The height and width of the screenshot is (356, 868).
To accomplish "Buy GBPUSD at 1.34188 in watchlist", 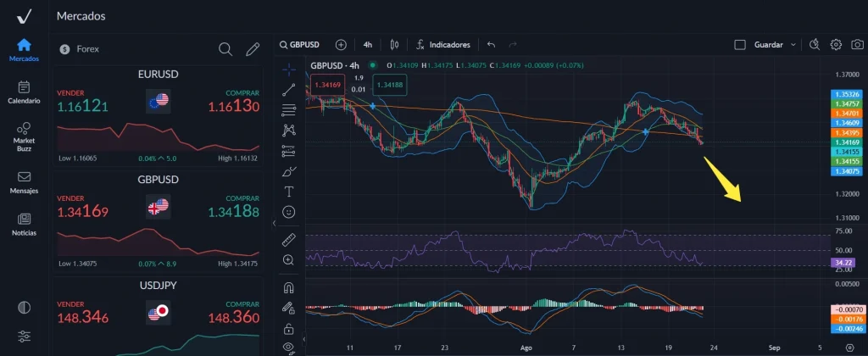I will point(234,208).
